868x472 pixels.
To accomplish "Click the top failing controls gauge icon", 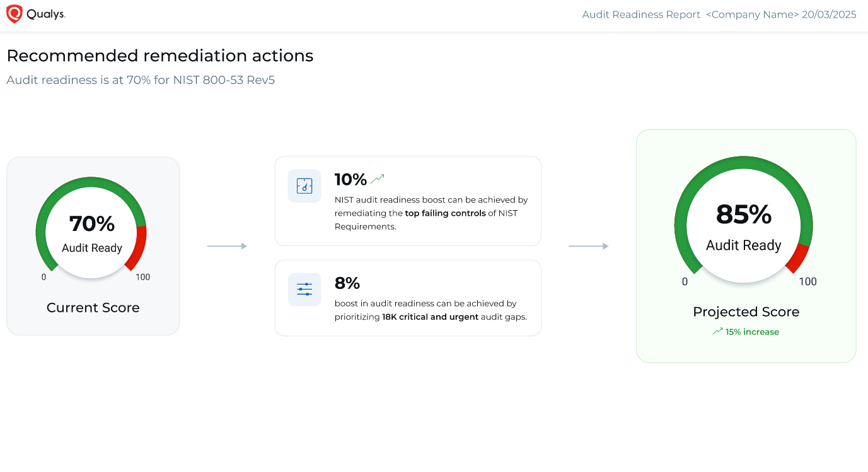I will (x=304, y=186).
